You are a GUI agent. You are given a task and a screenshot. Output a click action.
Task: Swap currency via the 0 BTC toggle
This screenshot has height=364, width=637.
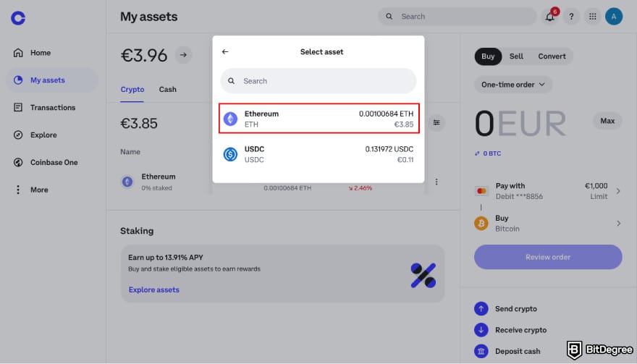click(488, 153)
